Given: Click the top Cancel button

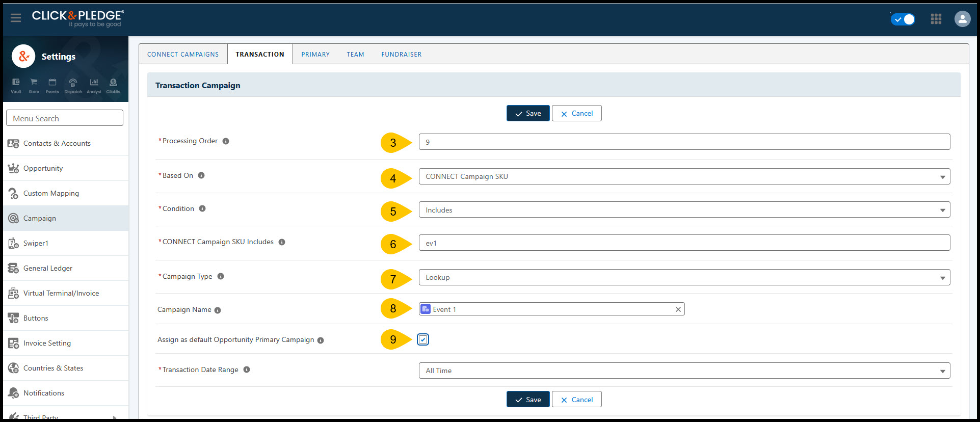Looking at the screenshot, I should click(577, 113).
